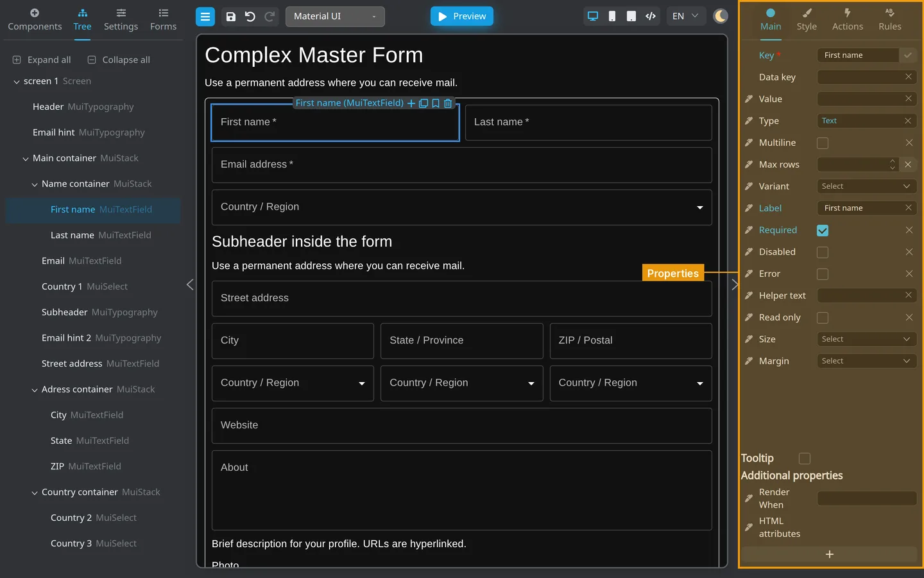Redo the last undone change
Screen dimensions: 924x578
[269, 17]
